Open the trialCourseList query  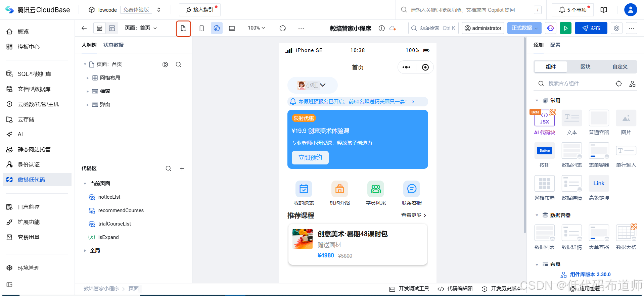click(x=114, y=224)
